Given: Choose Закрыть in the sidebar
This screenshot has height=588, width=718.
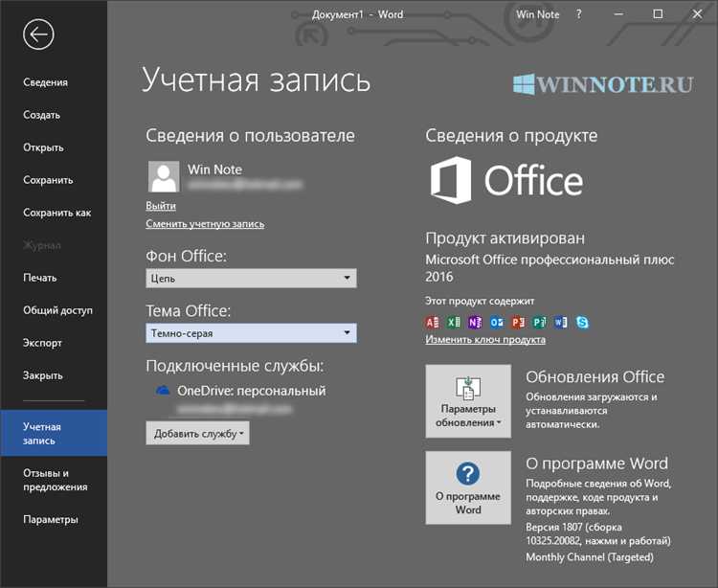Looking at the screenshot, I should tap(43, 375).
